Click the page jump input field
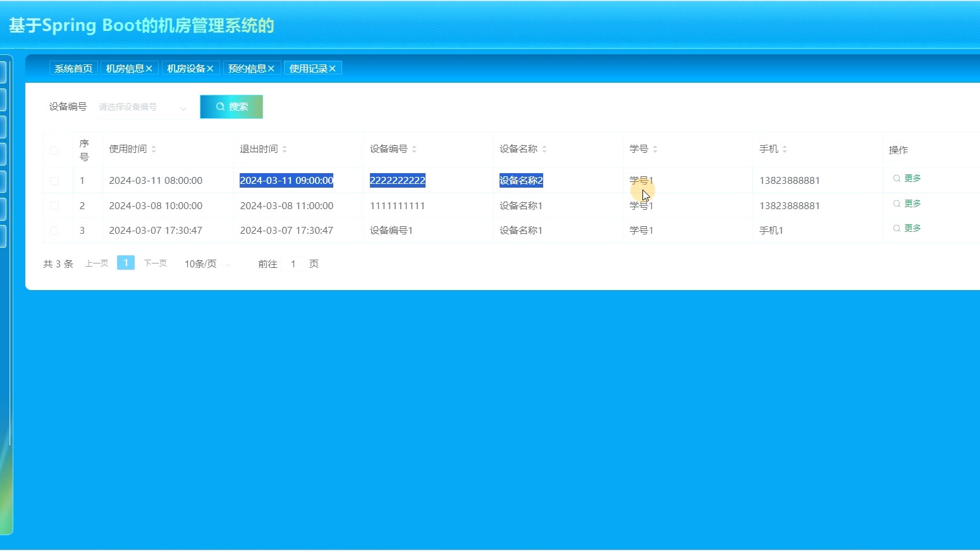 (x=293, y=264)
